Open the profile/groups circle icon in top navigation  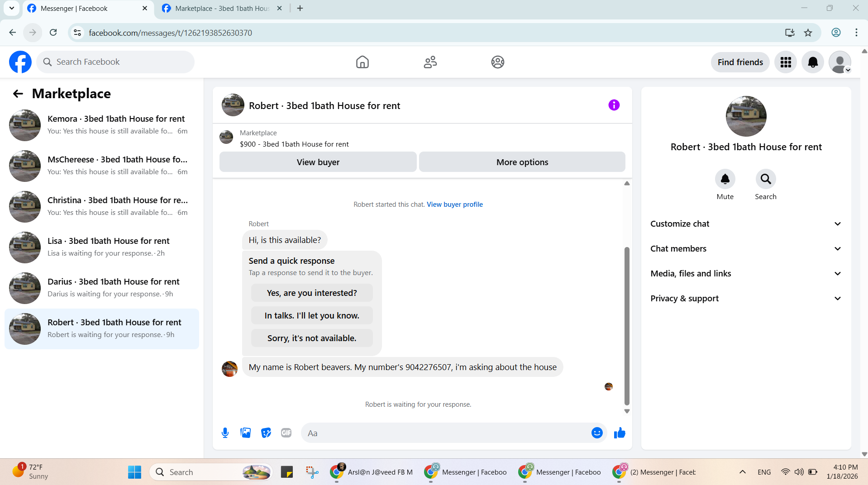tap(497, 62)
